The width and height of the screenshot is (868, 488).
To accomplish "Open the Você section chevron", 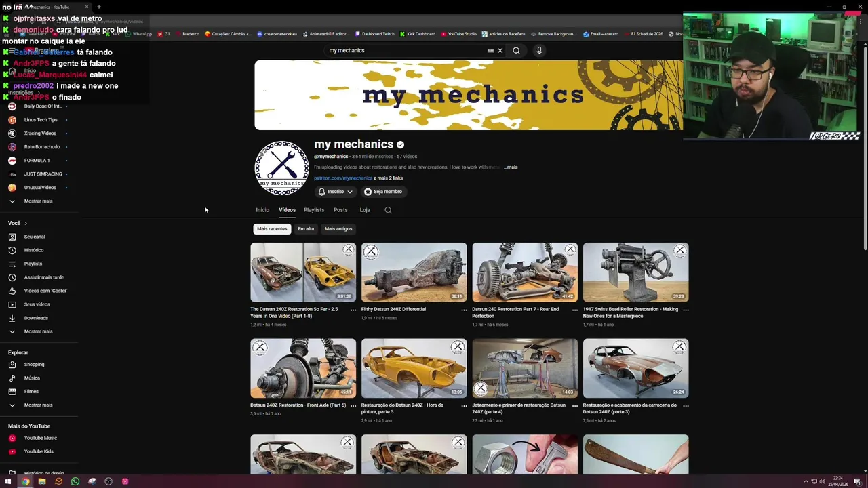I will (x=26, y=223).
